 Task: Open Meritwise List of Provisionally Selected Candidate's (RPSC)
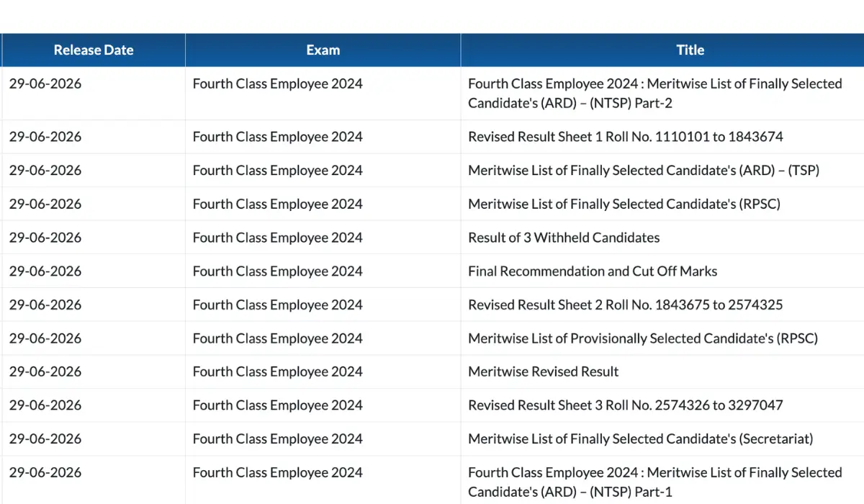coord(642,338)
